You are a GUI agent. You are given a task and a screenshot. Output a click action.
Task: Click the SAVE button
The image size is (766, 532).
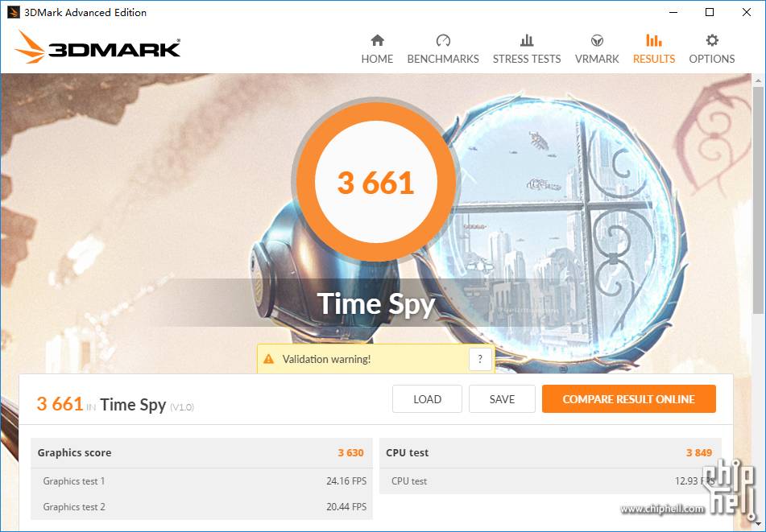(x=502, y=398)
